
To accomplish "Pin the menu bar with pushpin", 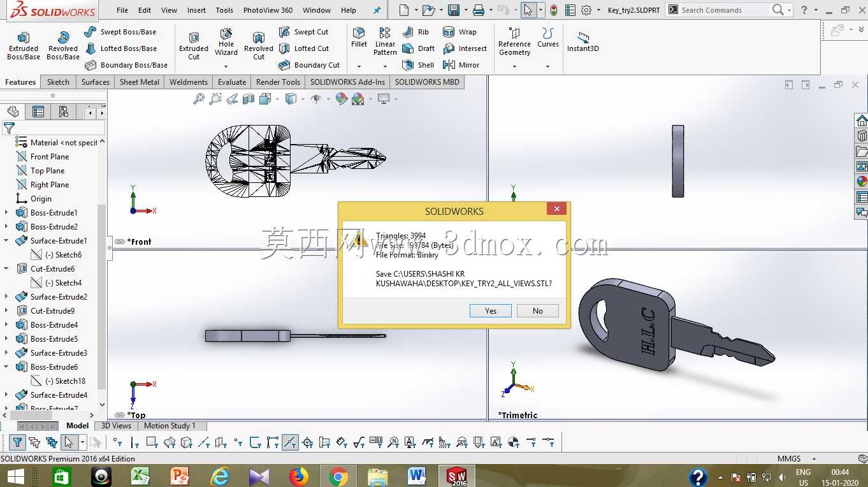I will point(377,10).
